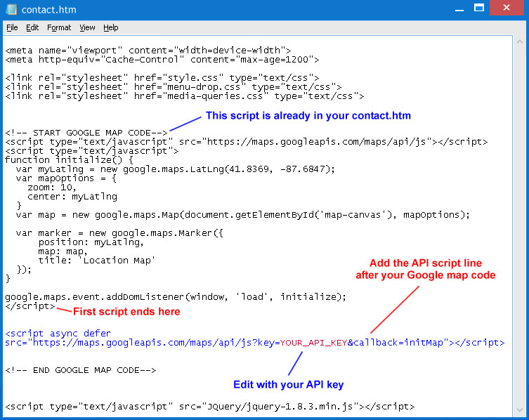Image resolution: width=529 pixels, height=420 pixels.
Task: Click the var map = new google.maps.Map line
Action: (x=243, y=215)
